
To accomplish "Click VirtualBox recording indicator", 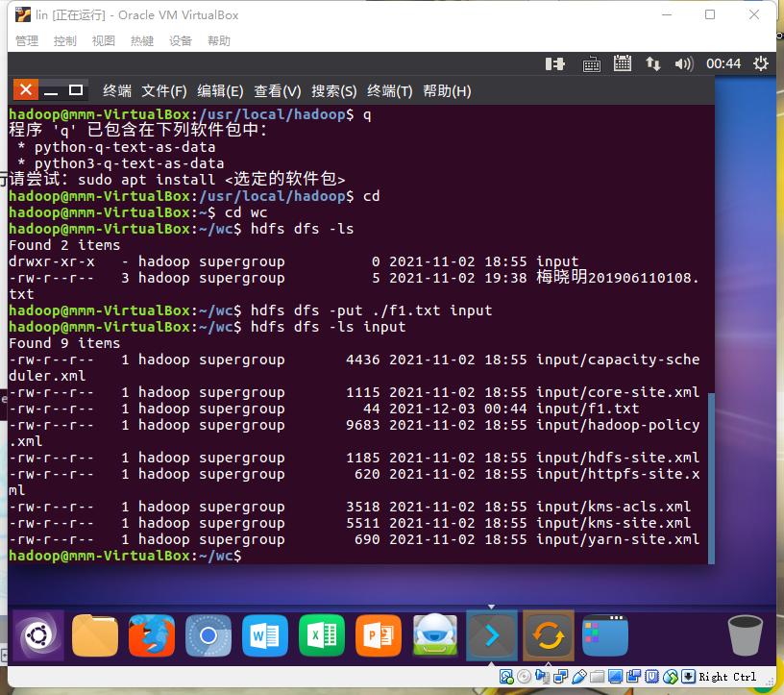I will (x=633, y=677).
